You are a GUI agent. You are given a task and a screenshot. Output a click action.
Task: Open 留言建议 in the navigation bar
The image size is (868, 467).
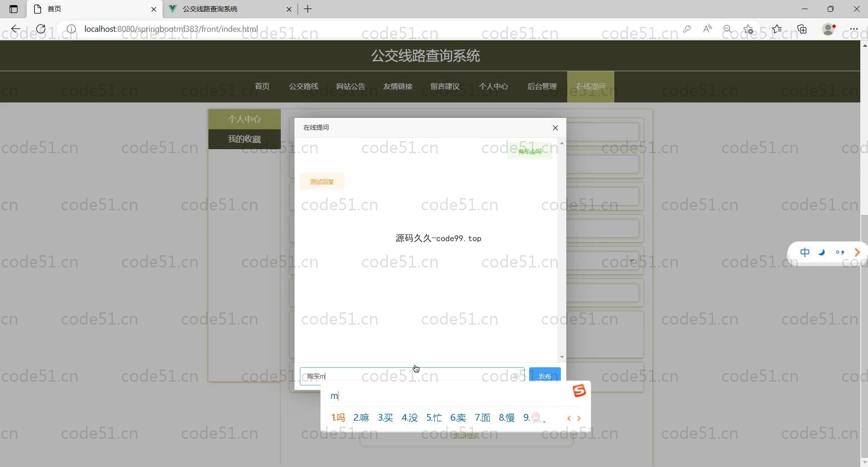pos(445,87)
